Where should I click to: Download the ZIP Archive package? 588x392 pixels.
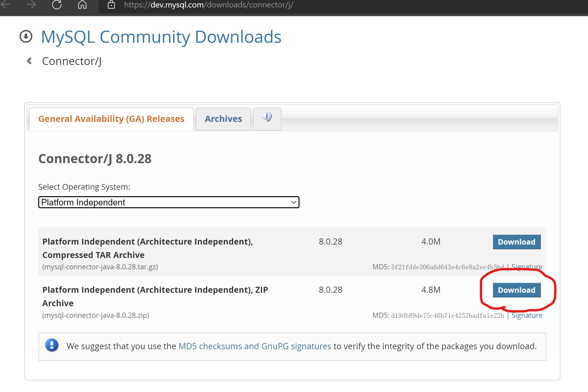[516, 290]
